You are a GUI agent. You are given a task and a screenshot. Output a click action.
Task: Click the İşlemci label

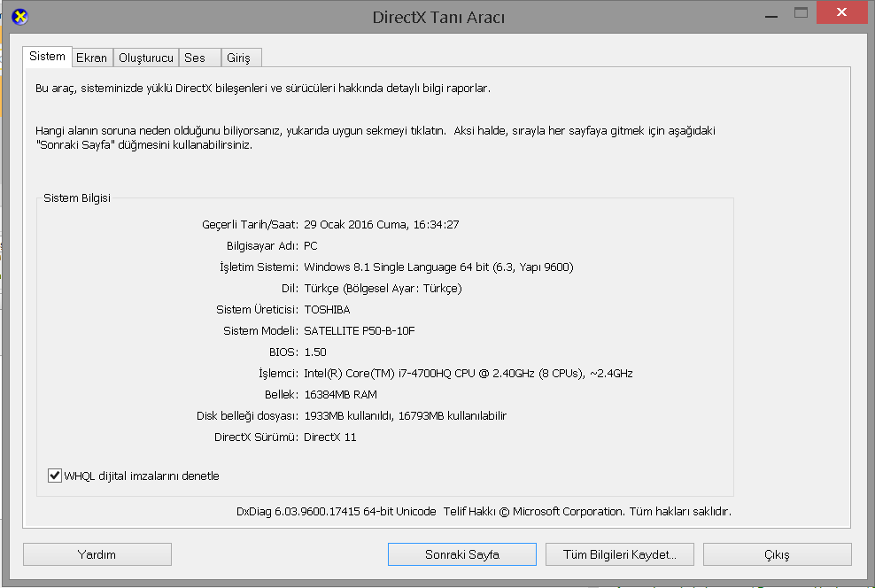point(278,373)
